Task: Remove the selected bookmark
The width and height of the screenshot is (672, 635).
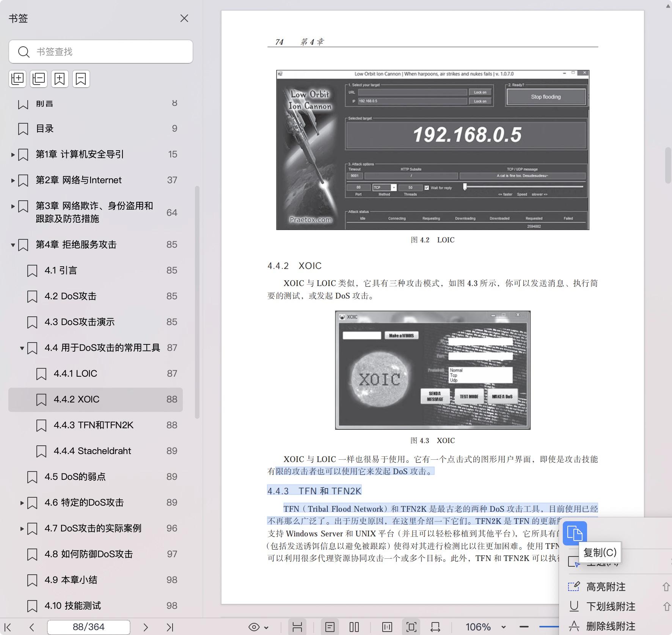Action: 81,79
